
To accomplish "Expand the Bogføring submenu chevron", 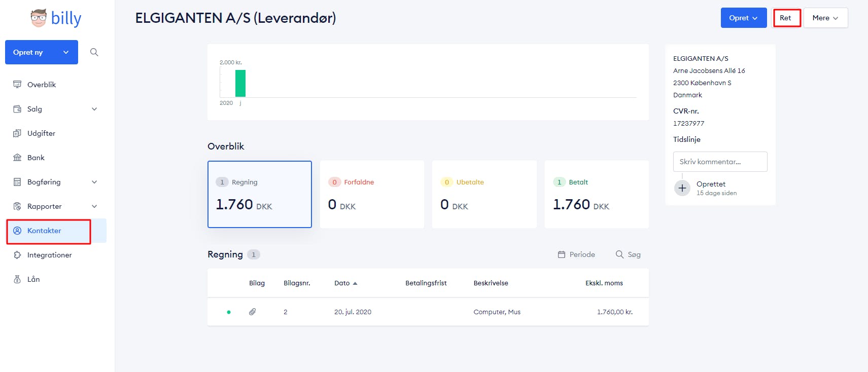I will pos(94,182).
